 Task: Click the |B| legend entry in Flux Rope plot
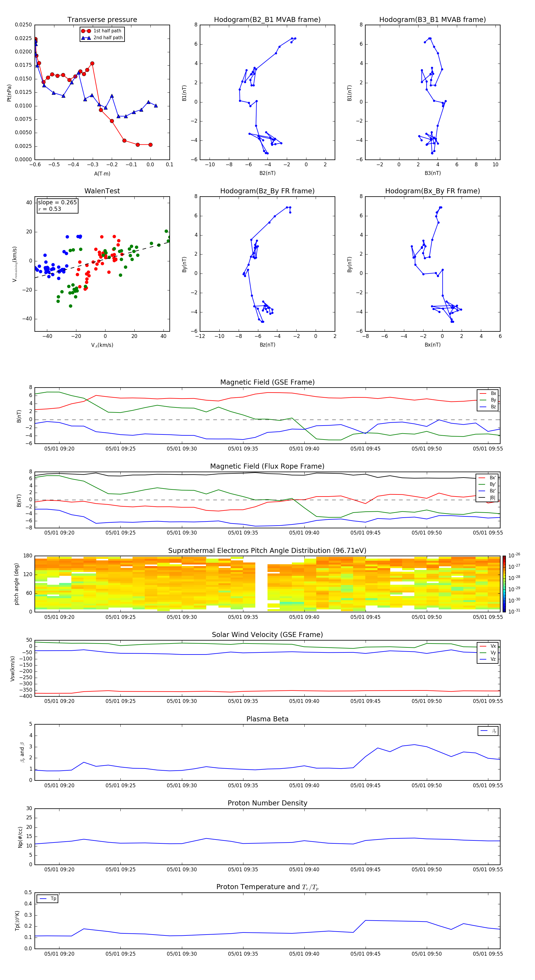coord(487,498)
